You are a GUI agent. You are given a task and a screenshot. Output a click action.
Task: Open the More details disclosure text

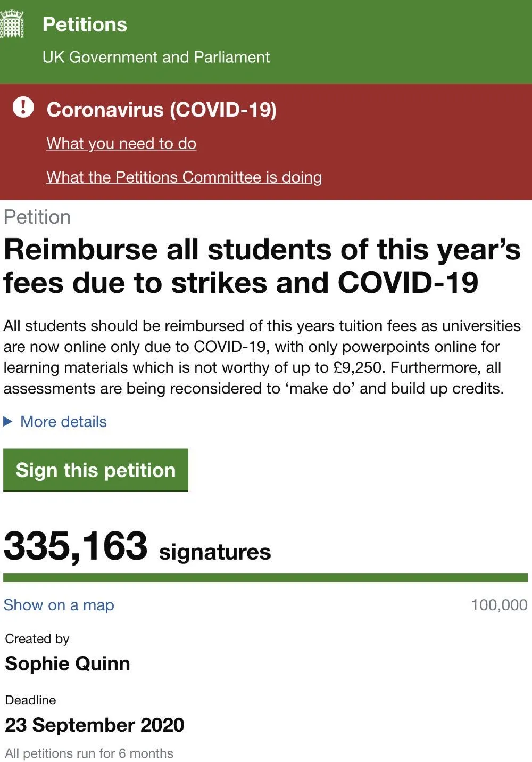pyautogui.click(x=63, y=422)
